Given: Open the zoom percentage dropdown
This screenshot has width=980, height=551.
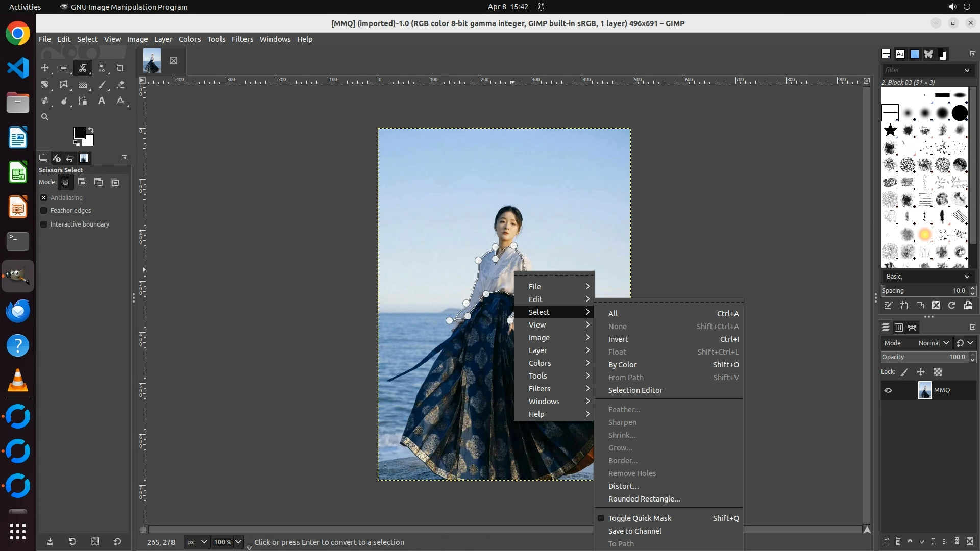Looking at the screenshot, I should [x=238, y=542].
